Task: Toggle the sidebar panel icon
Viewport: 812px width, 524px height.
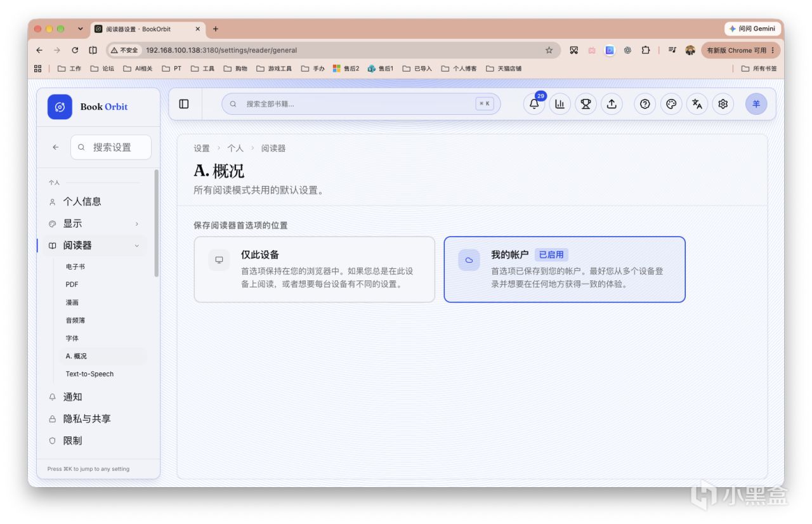Action: click(x=184, y=104)
